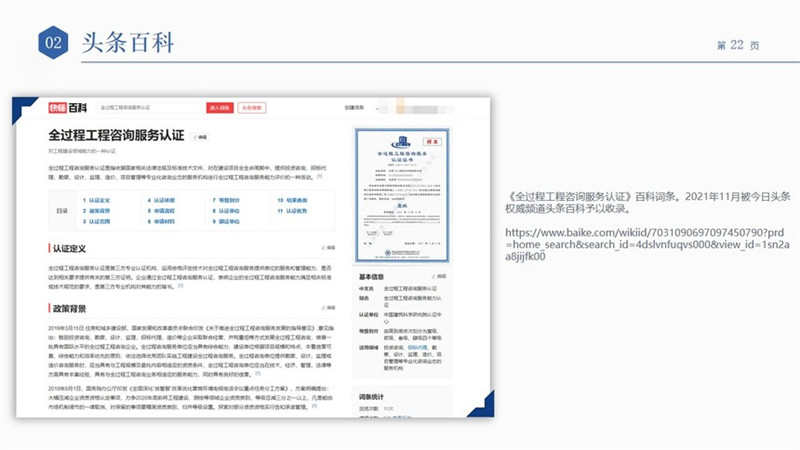Open contents entry number 11
This screenshot has width=800, height=450.
[x=292, y=211]
